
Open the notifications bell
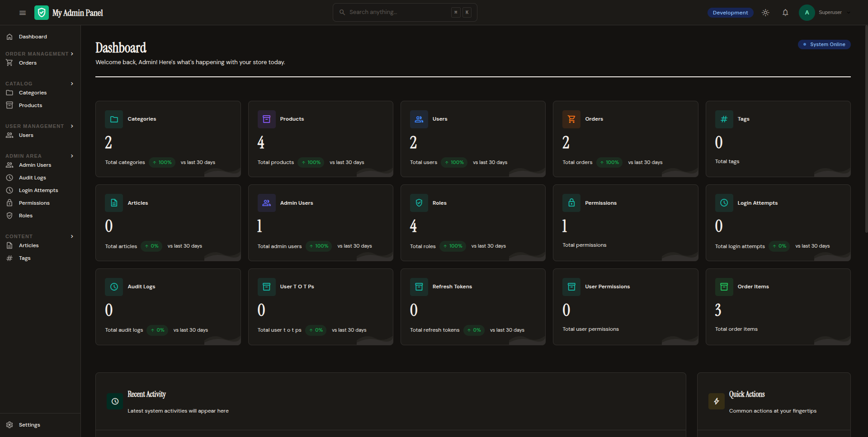pos(785,13)
